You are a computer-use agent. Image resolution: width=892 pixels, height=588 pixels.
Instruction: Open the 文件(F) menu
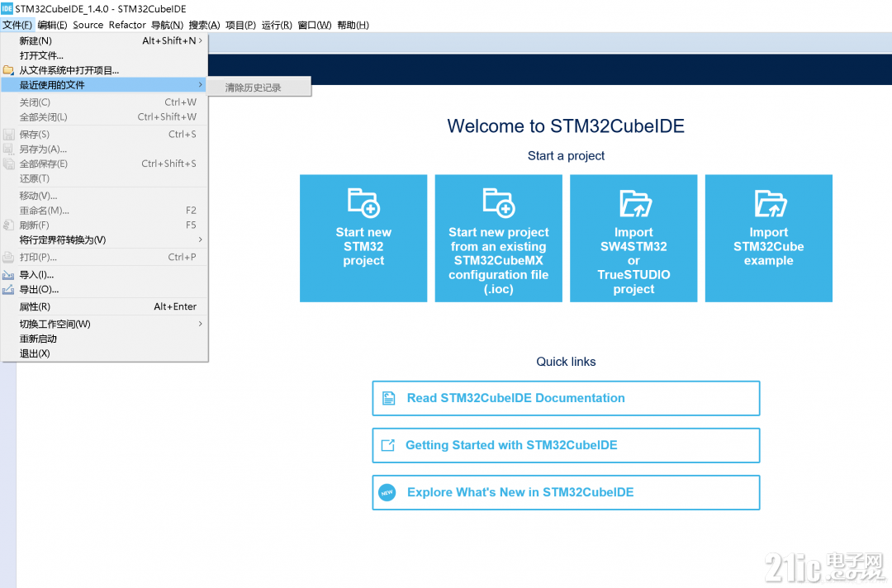click(x=17, y=25)
